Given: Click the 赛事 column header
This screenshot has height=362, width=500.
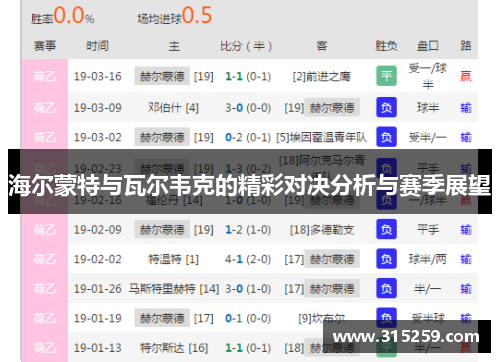Looking at the screenshot, I should pos(45,46).
